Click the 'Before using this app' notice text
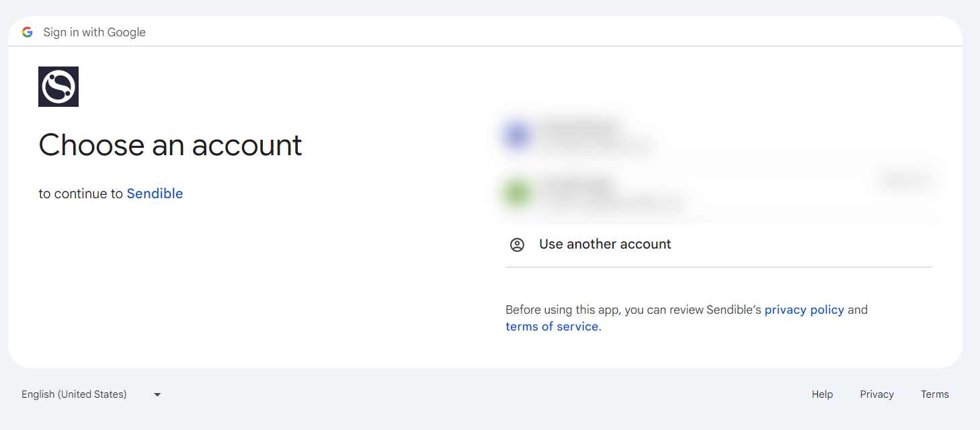 click(x=632, y=310)
